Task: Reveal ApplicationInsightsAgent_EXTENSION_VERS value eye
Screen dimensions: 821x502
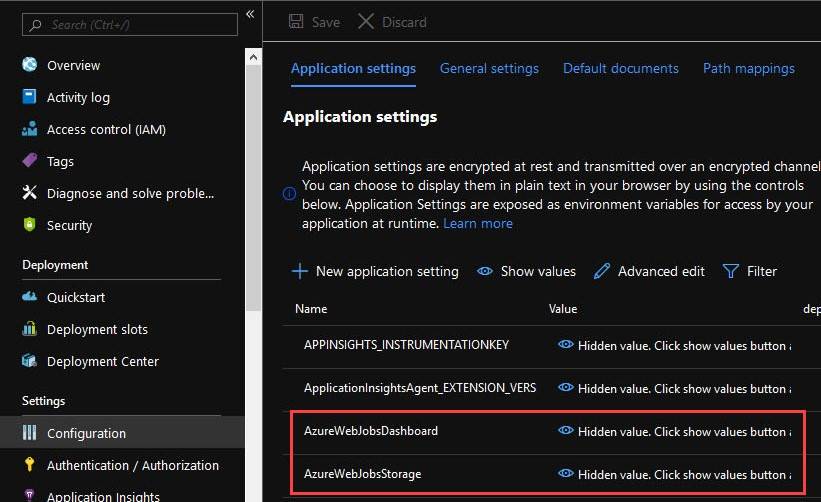Action: pos(566,387)
